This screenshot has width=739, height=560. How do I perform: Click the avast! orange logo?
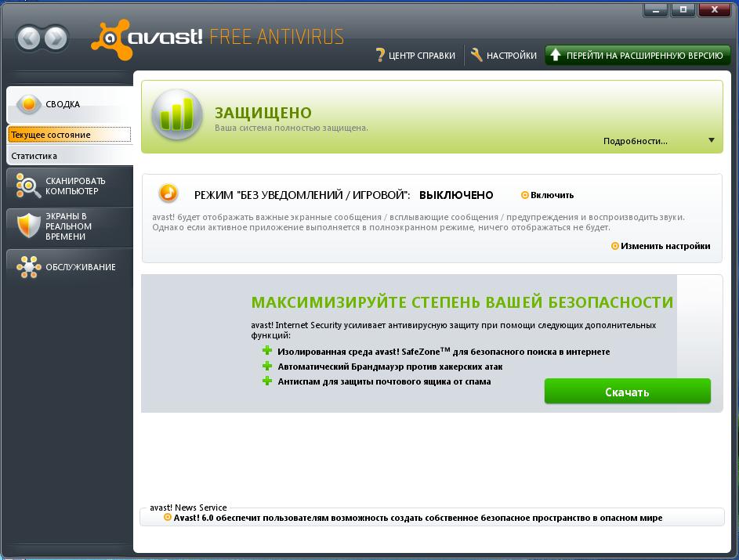(110, 40)
